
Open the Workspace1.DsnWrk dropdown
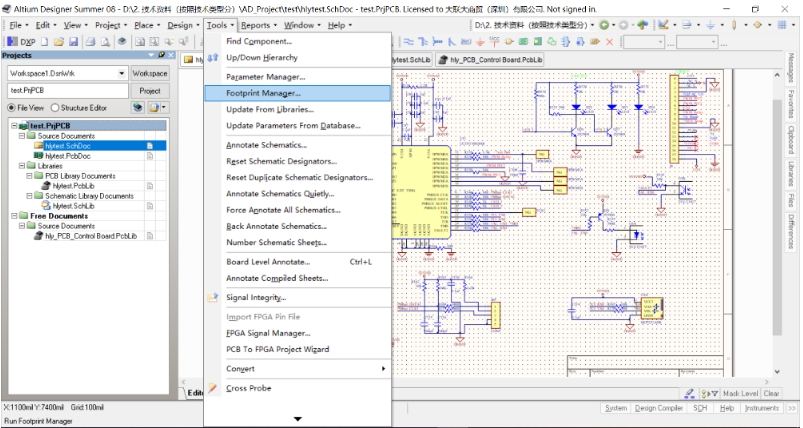point(122,73)
